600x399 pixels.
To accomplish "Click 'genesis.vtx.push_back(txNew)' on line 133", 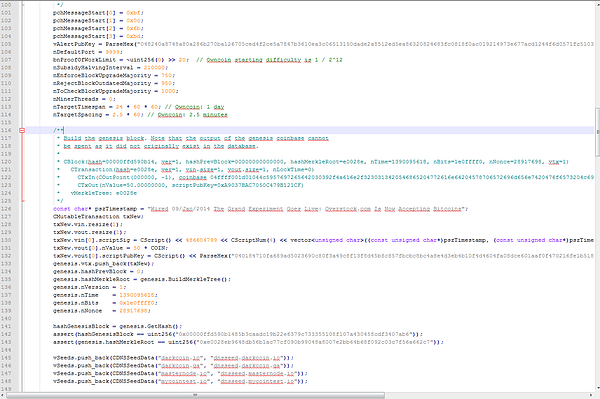I will [102, 264].
